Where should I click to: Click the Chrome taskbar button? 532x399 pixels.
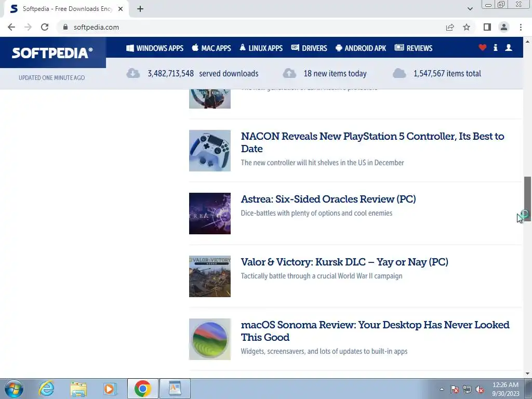click(142, 389)
